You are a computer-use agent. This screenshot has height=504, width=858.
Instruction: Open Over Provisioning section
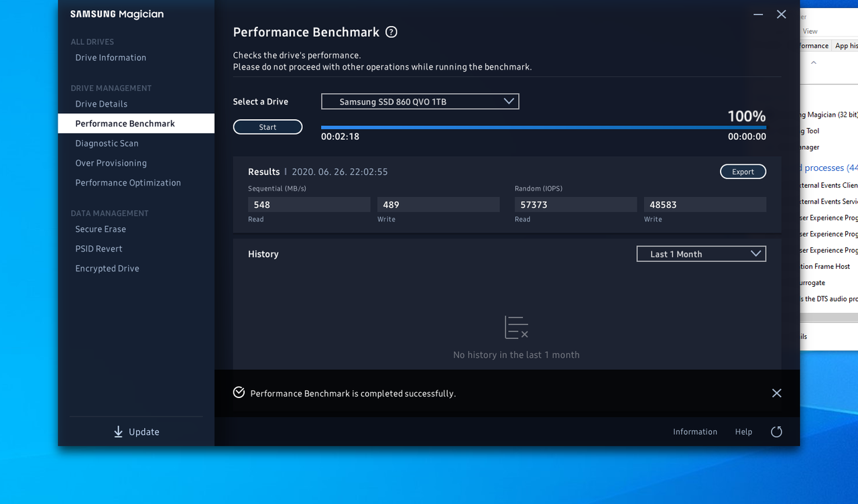[x=111, y=163]
